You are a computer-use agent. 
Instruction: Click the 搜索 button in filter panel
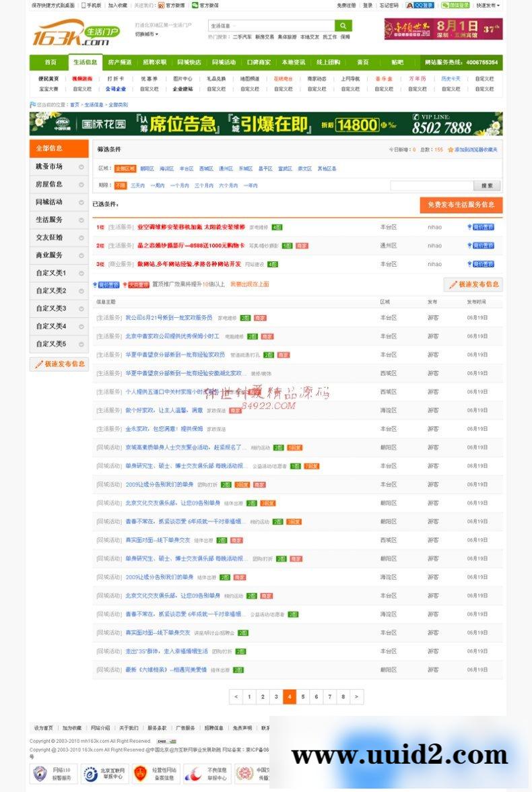tap(486, 185)
